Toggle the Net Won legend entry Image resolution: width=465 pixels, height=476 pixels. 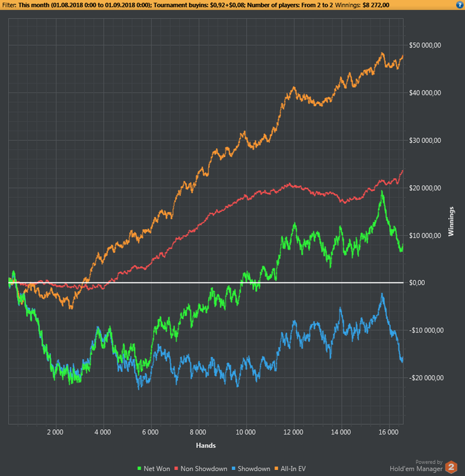[x=154, y=469]
